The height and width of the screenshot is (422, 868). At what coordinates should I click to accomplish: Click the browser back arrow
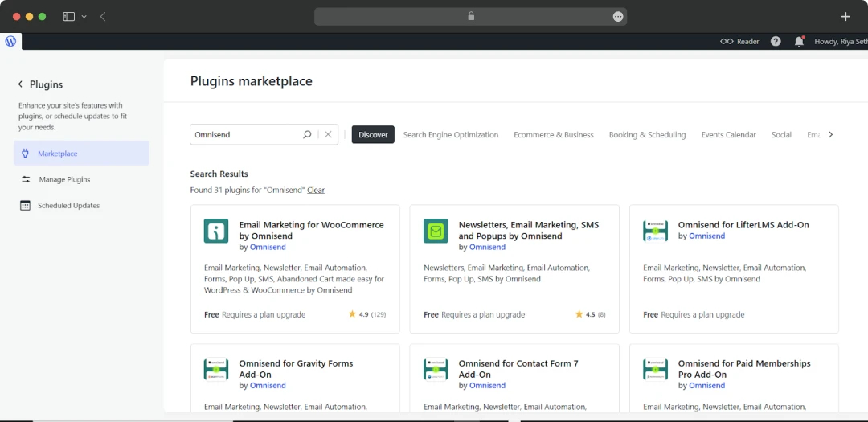point(103,17)
